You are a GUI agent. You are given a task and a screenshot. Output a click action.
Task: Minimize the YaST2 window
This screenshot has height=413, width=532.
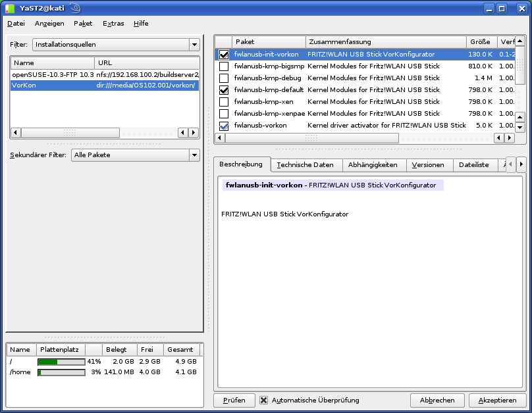pyautogui.click(x=489, y=9)
